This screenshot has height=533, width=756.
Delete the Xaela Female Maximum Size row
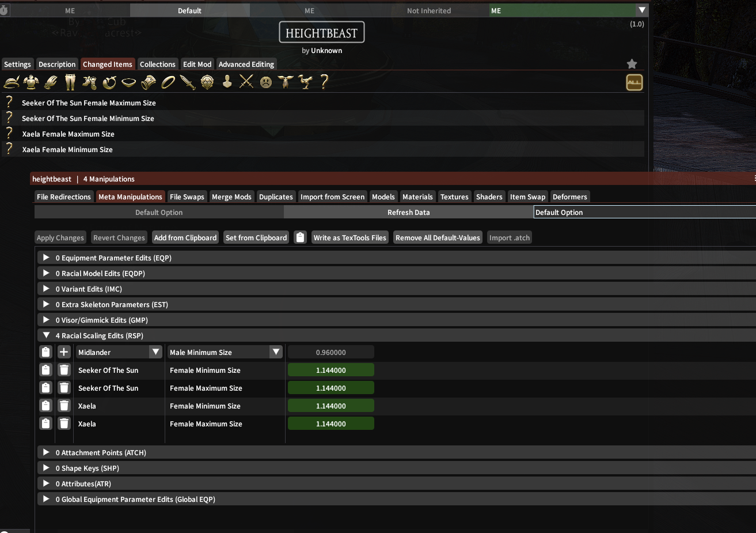64,424
